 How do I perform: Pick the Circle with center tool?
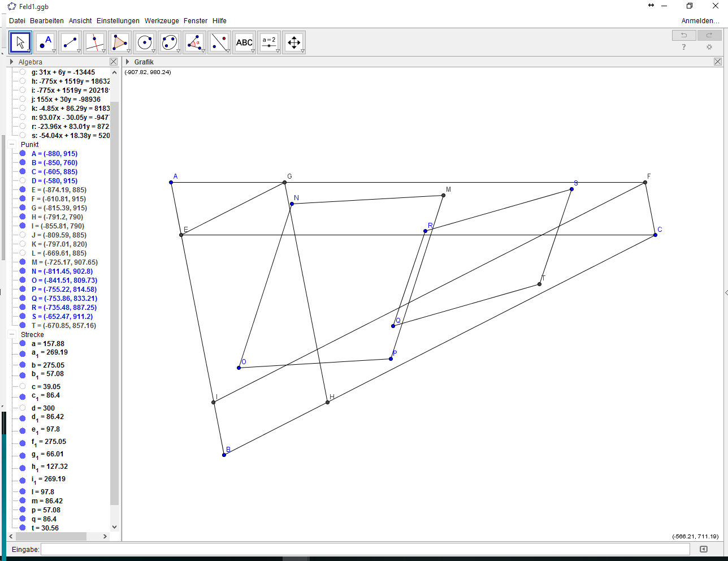[x=145, y=42]
